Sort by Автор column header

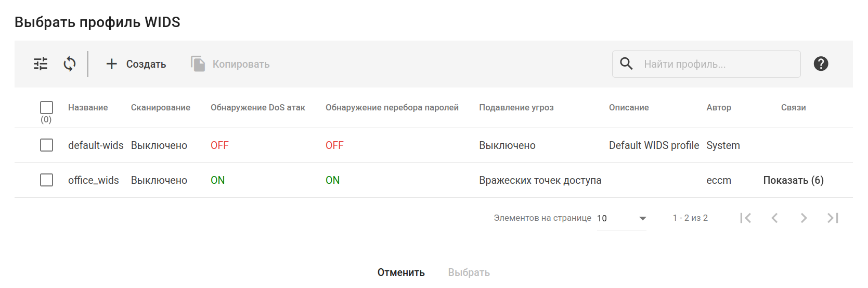[x=719, y=107]
